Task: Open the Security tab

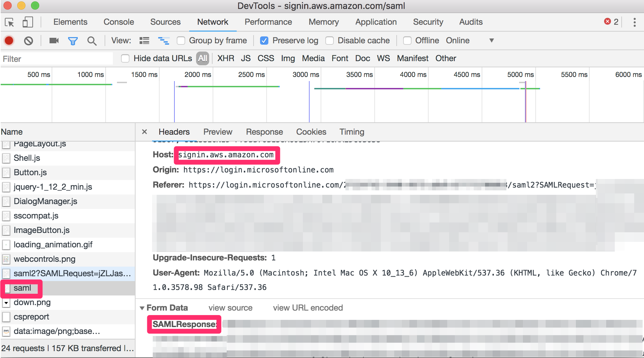Action: [428, 22]
